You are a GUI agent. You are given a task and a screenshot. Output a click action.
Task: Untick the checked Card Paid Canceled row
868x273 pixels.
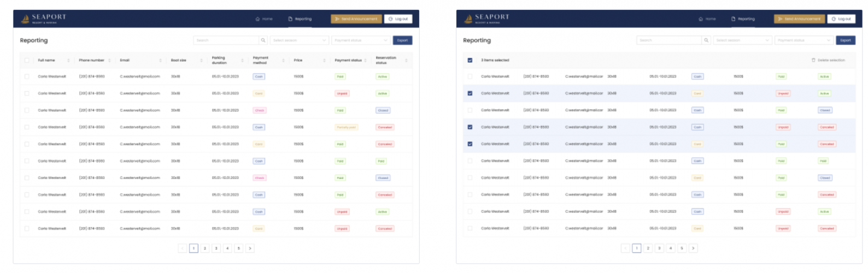pos(470,144)
